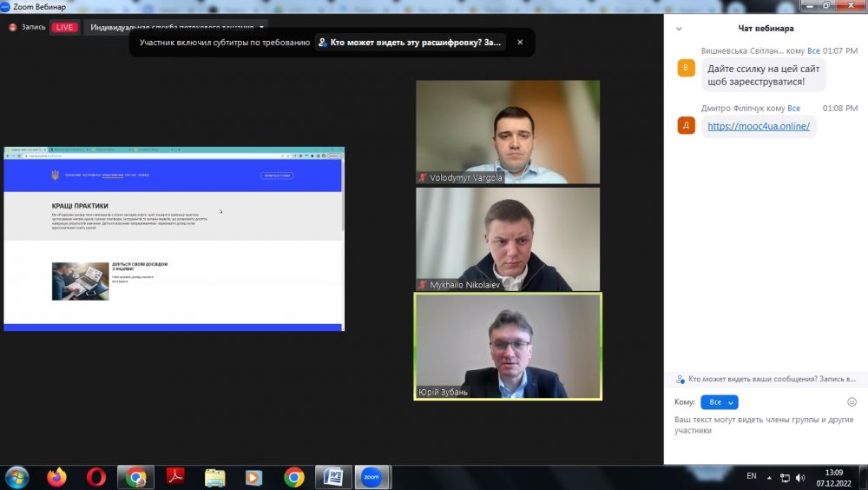Open the 'Кому: Все' recipient dropdown
The width and height of the screenshot is (868, 490).
click(x=719, y=402)
